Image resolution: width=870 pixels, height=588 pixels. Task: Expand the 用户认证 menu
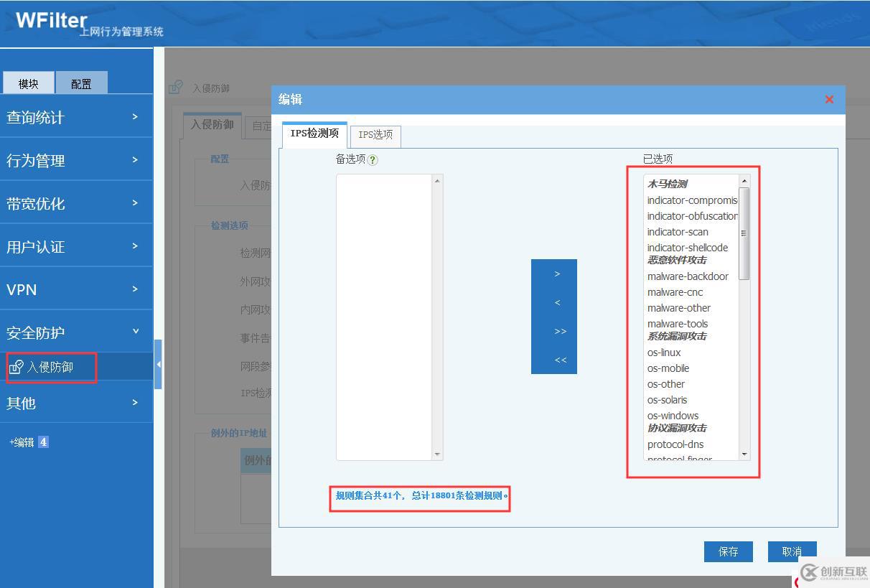[x=76, y=246]
